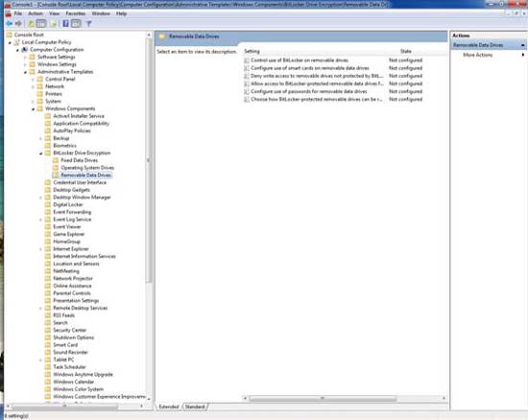Click the Local Computer Policy node icon
528x420 pixels.
(x=17, y=42)
